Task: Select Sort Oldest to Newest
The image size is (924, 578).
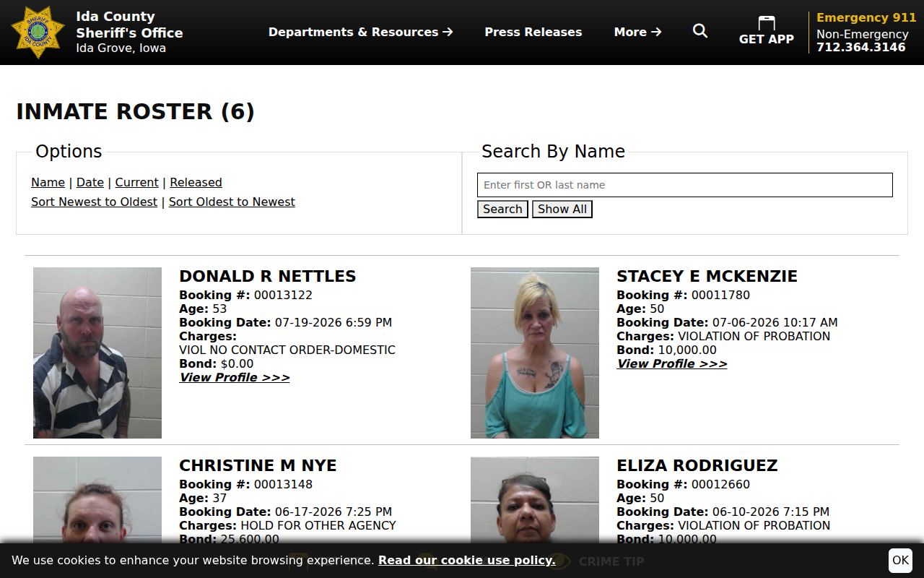Action: pos(232,202)
